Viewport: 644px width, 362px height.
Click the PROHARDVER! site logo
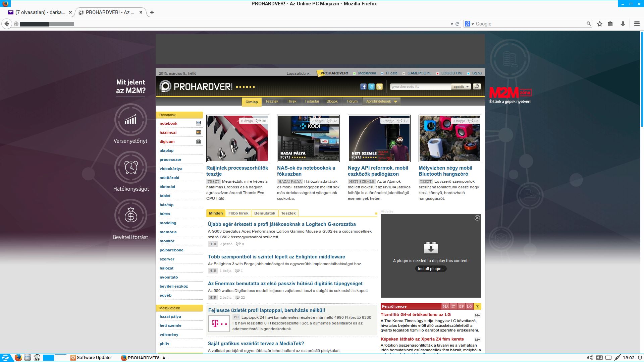(196, 86)
